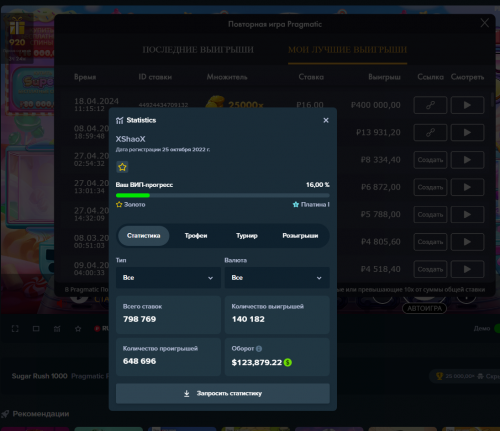Play replay of ₽6 872,00 win

[467, 187]
